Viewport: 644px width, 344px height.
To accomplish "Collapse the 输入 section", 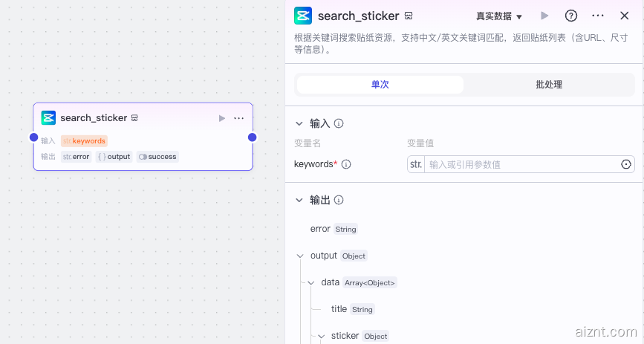I will click(x=299, y=123).
